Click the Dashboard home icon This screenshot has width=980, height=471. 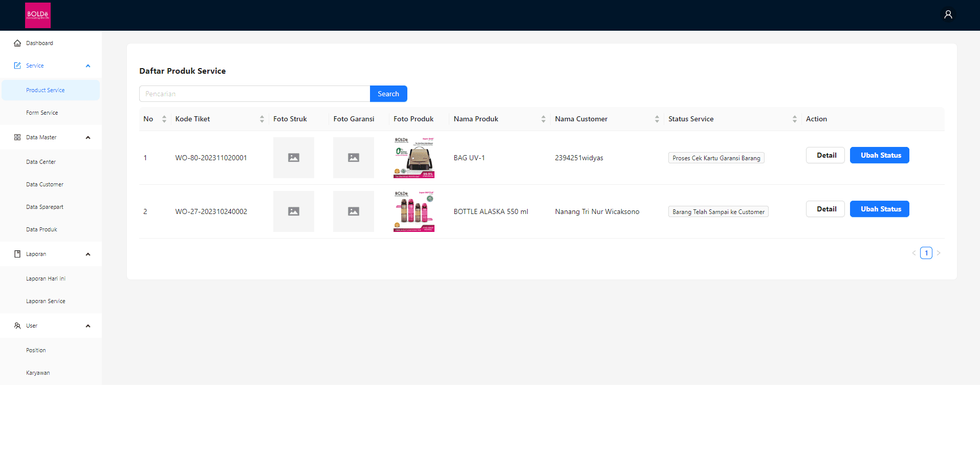click(17, 43)
